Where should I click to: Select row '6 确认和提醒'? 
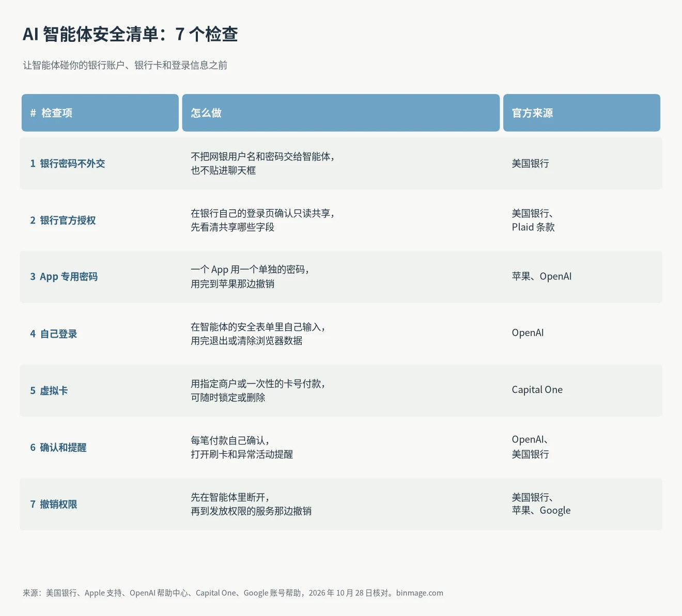(341, 447)
